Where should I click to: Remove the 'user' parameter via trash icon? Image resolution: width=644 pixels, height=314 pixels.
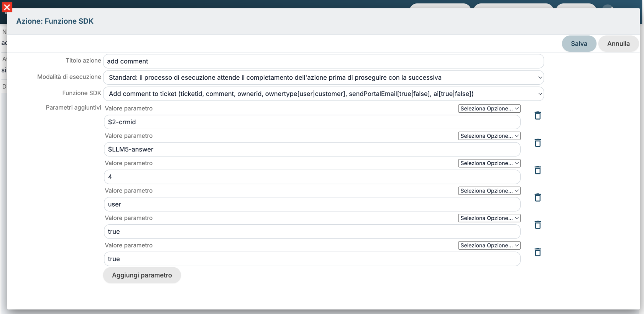(x=538, y=197)
